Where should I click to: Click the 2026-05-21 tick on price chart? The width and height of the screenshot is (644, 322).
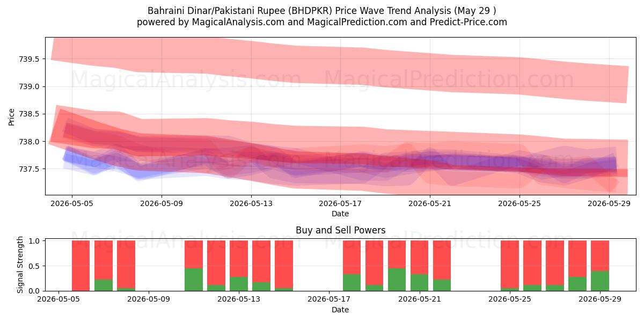point(430,203)
